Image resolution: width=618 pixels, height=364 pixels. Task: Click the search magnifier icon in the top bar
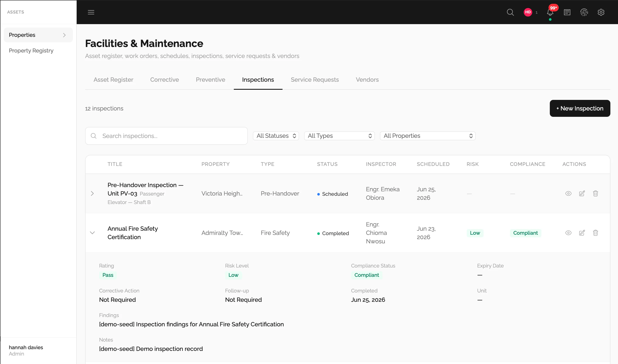[x=510, y=12]
